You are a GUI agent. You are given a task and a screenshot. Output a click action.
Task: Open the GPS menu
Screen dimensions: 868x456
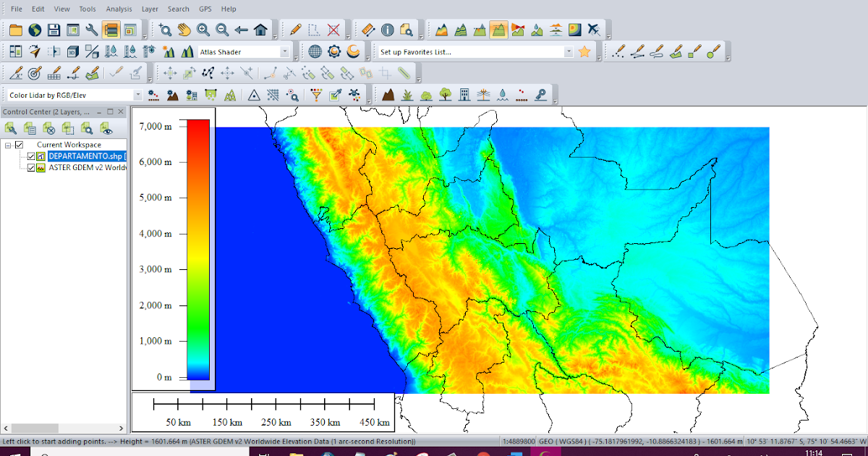(x=205, y=9)
